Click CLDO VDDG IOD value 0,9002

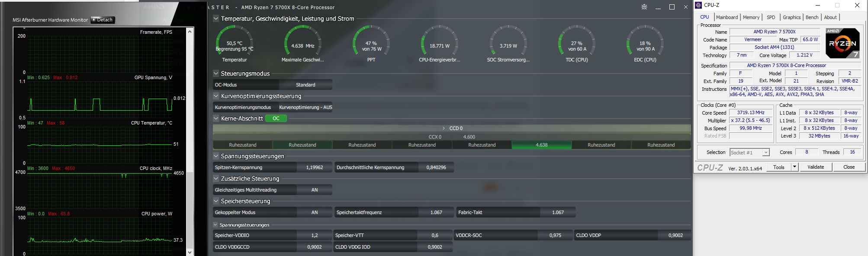(x=435, y=247)
